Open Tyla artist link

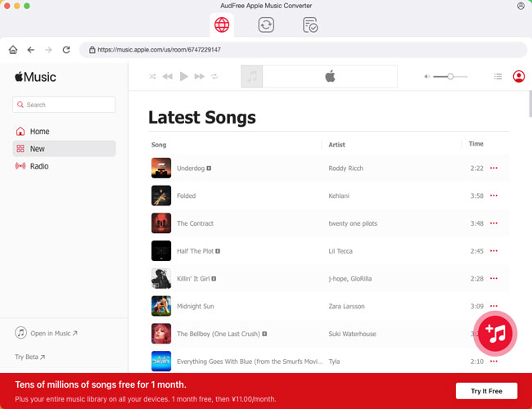(334, 362)
